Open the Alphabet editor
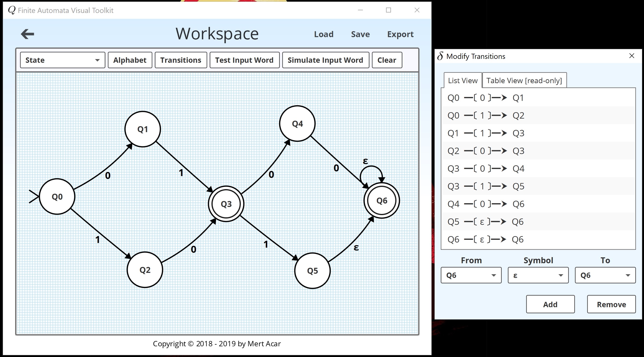 pyautogui.click(x=130, y=60)
